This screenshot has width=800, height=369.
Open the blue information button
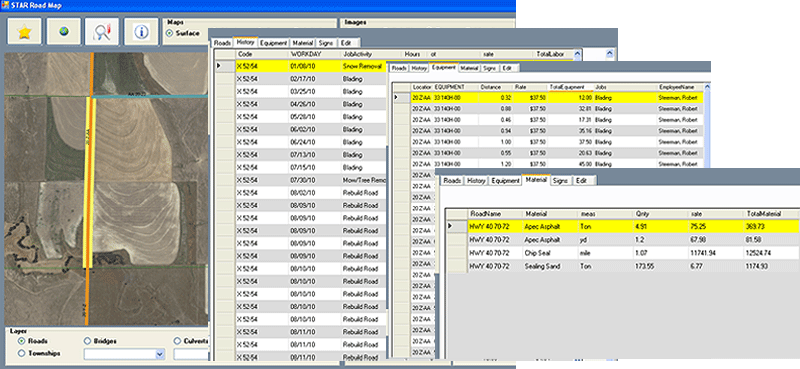click(x=141, y=32)
